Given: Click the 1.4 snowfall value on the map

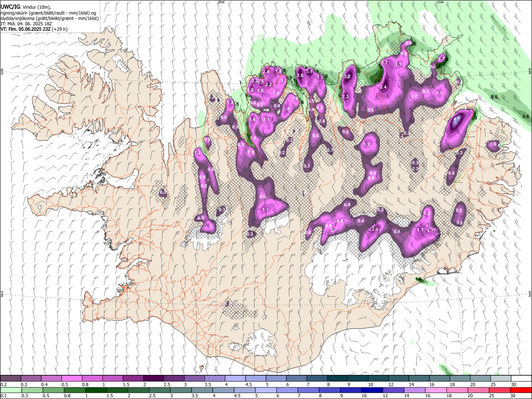Looking at the screenshot, I should [286, 109].
